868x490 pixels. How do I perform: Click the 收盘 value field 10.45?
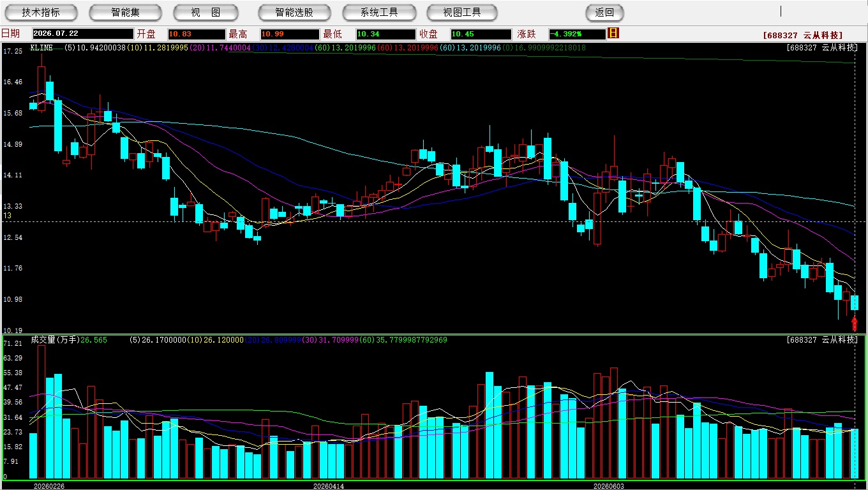point(481,34)
